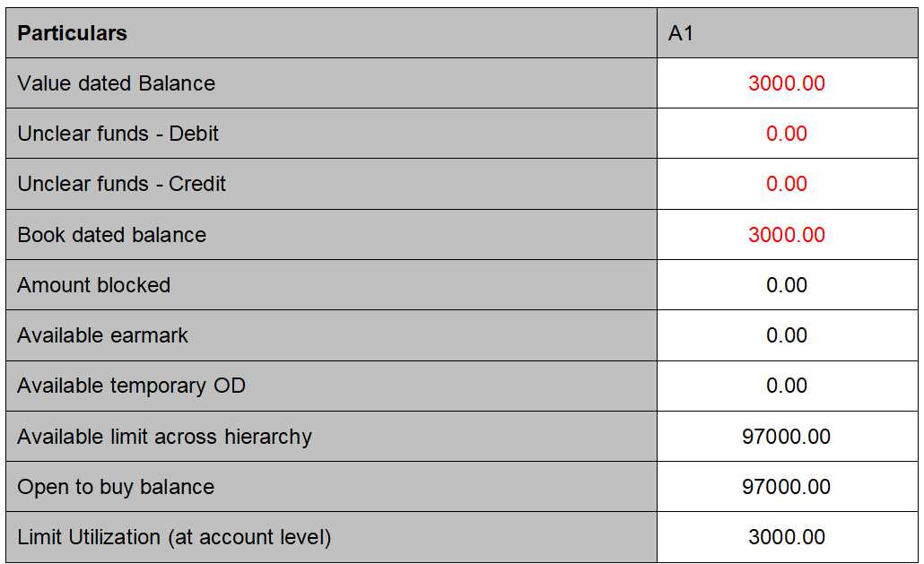924x564 pixels.
Task: Click the Amount blocked row label
Action: (x=94, y=285)
